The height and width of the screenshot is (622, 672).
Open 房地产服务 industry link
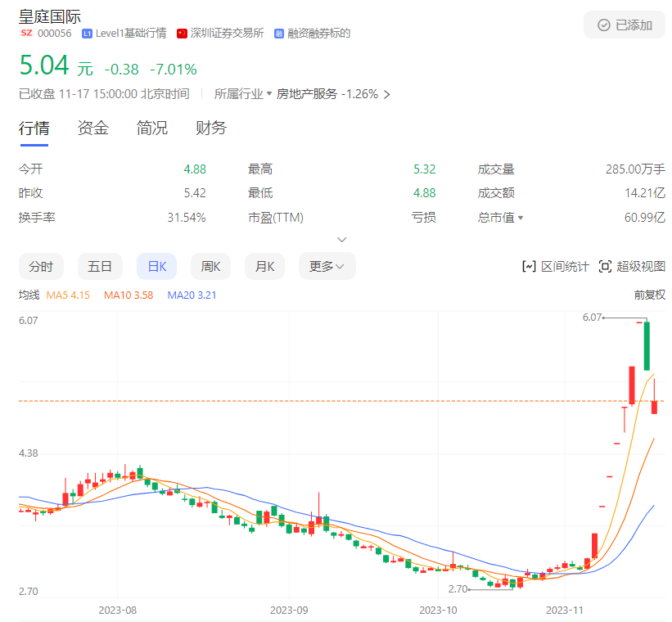coord(307,94)
